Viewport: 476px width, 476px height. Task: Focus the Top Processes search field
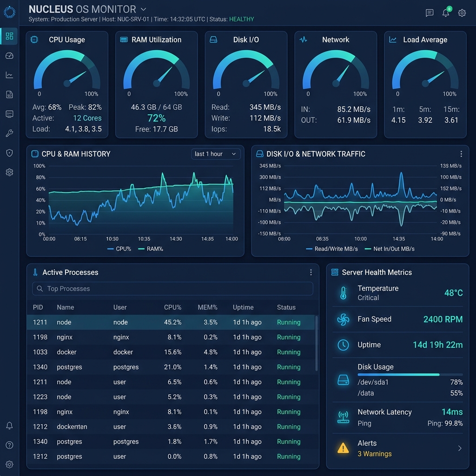[x=172, y=288]
